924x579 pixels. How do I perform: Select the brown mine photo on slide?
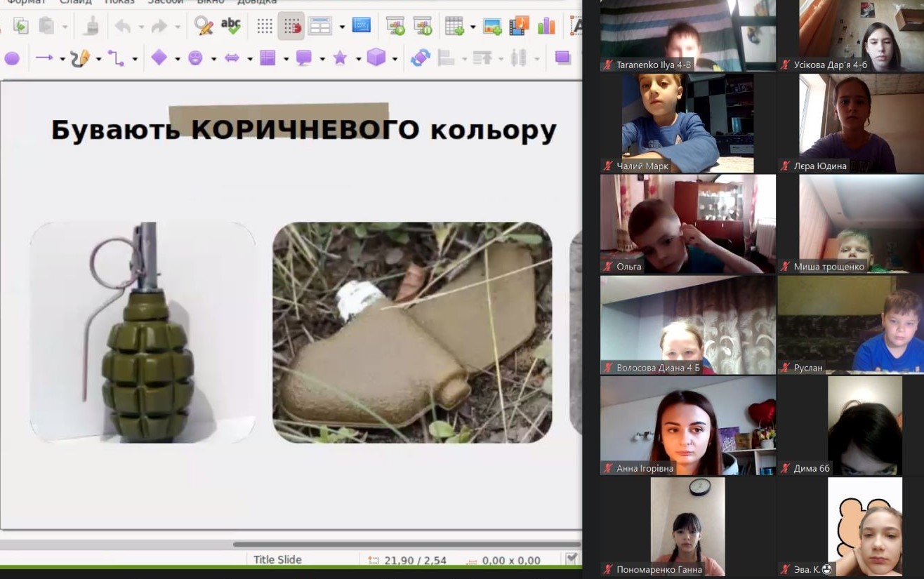tap(412, 333)
